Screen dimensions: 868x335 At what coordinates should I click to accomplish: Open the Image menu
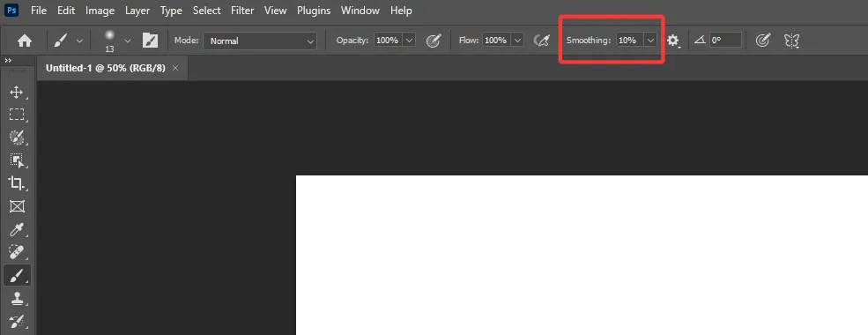coord(100,11)
